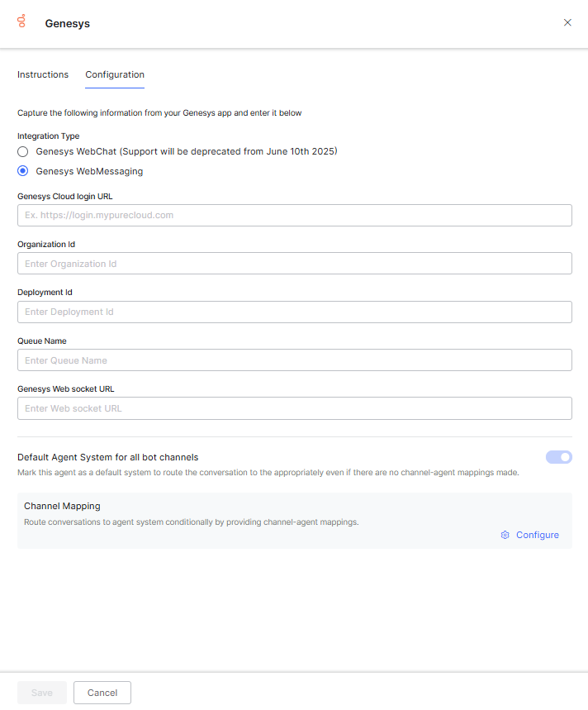Click the Queue Name text field
The height and width of the screenshot is (710, 588).
(294, 360)
